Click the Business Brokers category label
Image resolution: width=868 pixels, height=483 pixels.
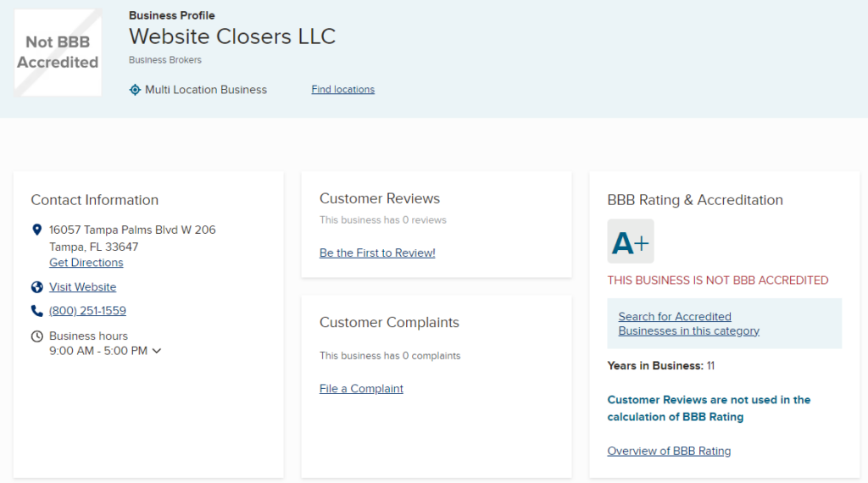click(x=165, y=60)
